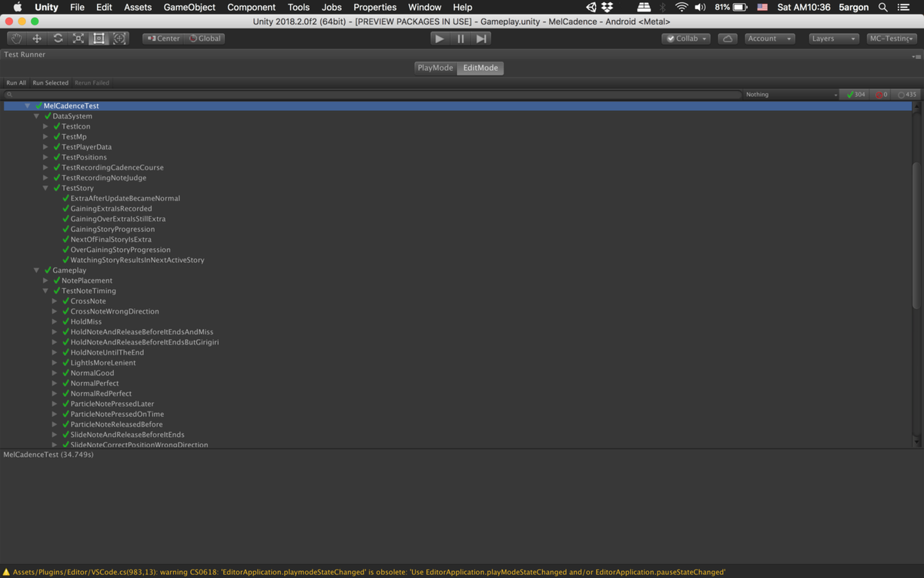Select the combined Transform tool

point(119,39)
